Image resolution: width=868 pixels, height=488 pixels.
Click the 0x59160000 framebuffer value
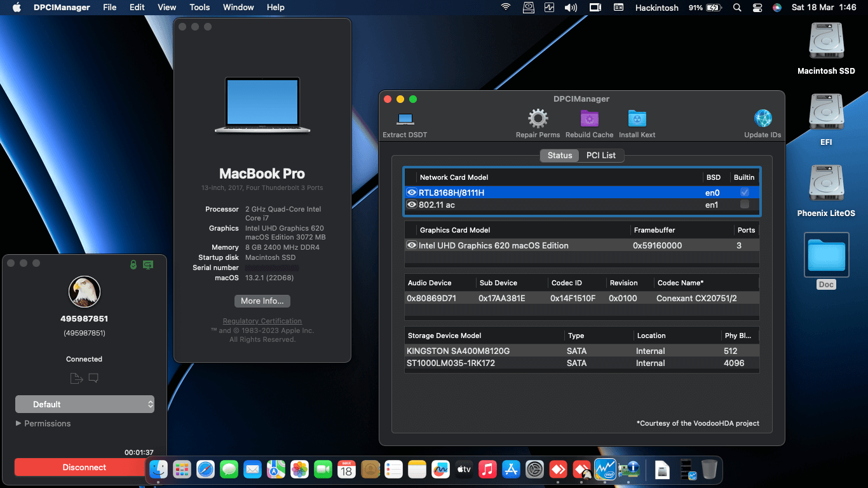coord(657,245)
